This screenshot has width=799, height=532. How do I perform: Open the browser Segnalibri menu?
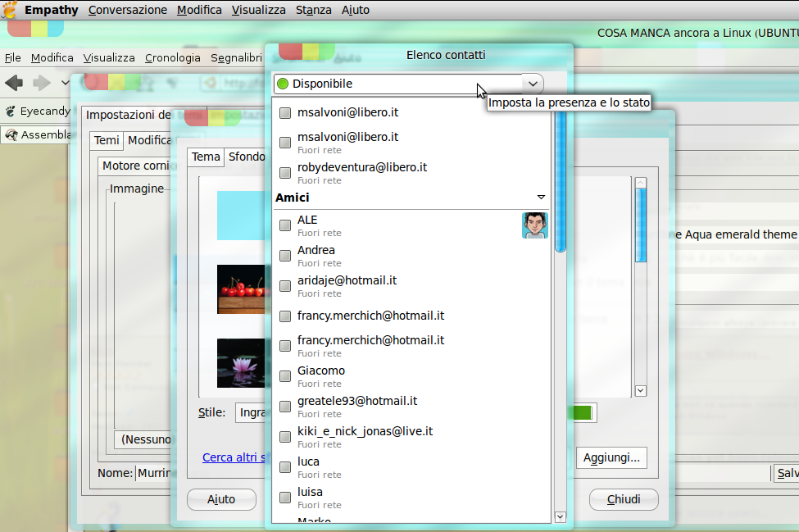(x=237, y=58)
